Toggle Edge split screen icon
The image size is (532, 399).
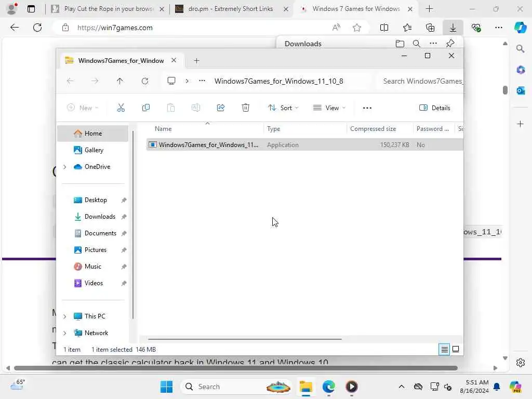(384, 28)
